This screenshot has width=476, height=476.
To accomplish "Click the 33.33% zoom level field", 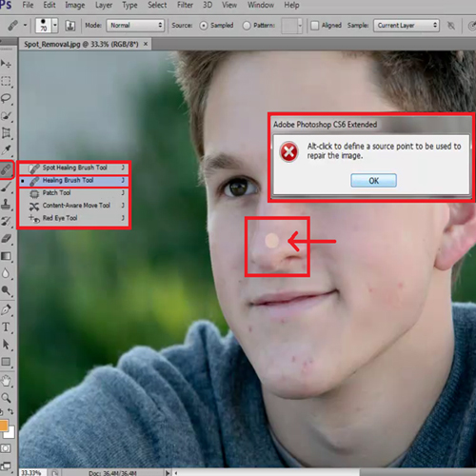I will (x=31, y=473).
